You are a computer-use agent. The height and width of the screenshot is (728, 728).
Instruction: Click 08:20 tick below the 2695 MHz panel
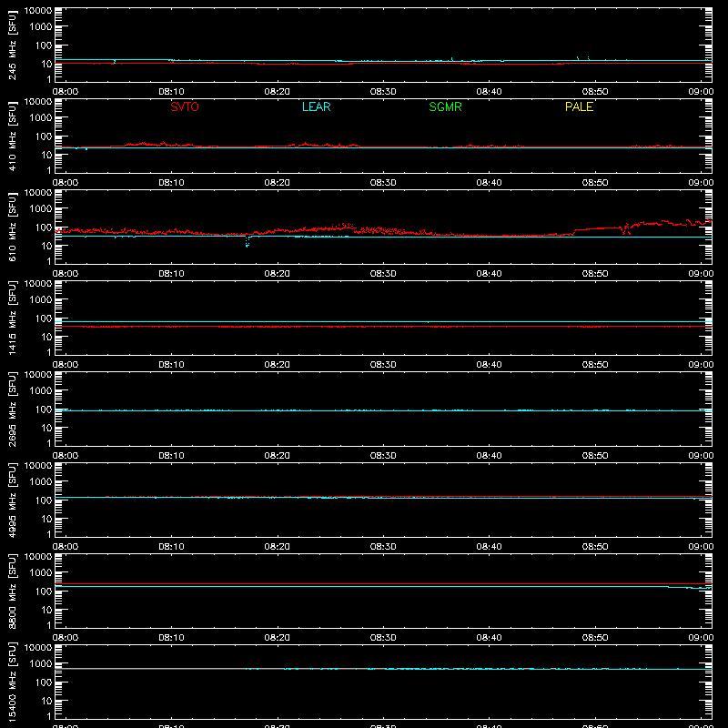[278, 456]
